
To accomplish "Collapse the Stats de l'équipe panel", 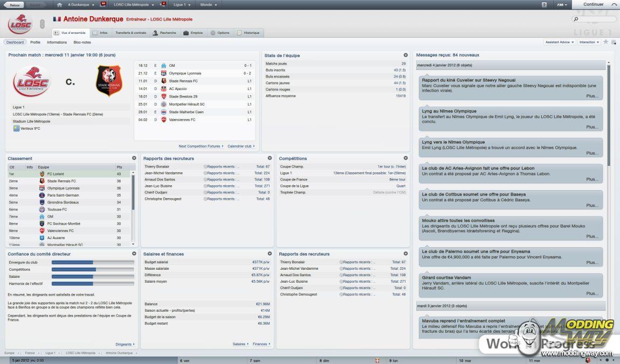I will [x=405, y=55].
